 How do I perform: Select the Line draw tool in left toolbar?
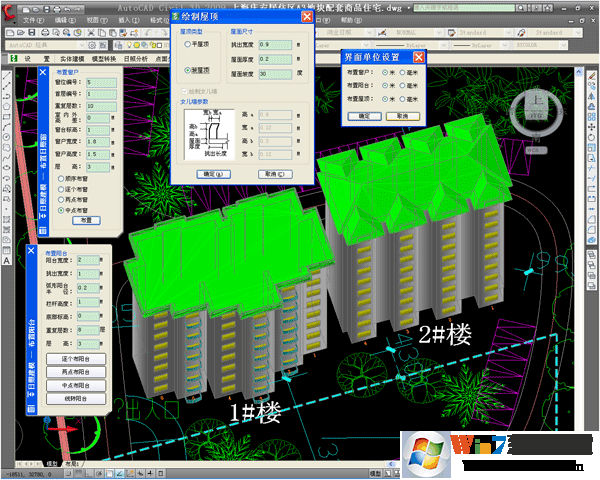coord(8,77)
